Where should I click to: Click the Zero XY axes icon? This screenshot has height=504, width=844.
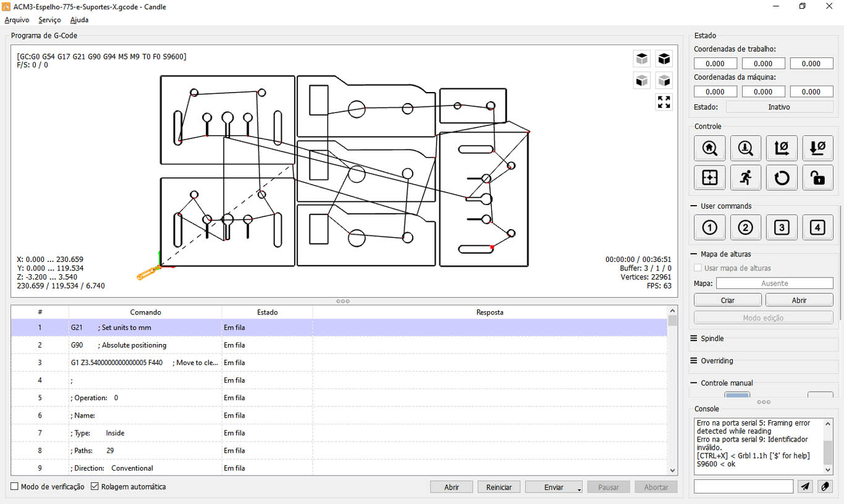pos(782,148)
